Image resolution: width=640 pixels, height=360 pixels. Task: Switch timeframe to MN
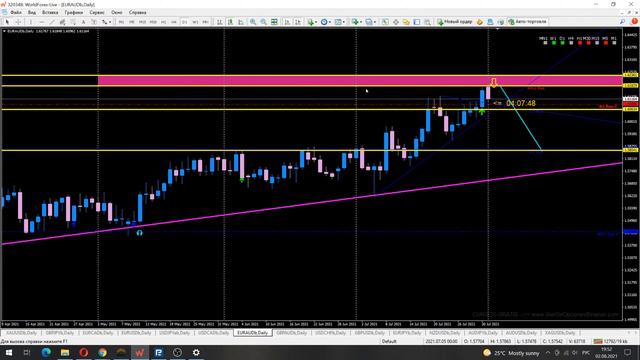(206, 22)
